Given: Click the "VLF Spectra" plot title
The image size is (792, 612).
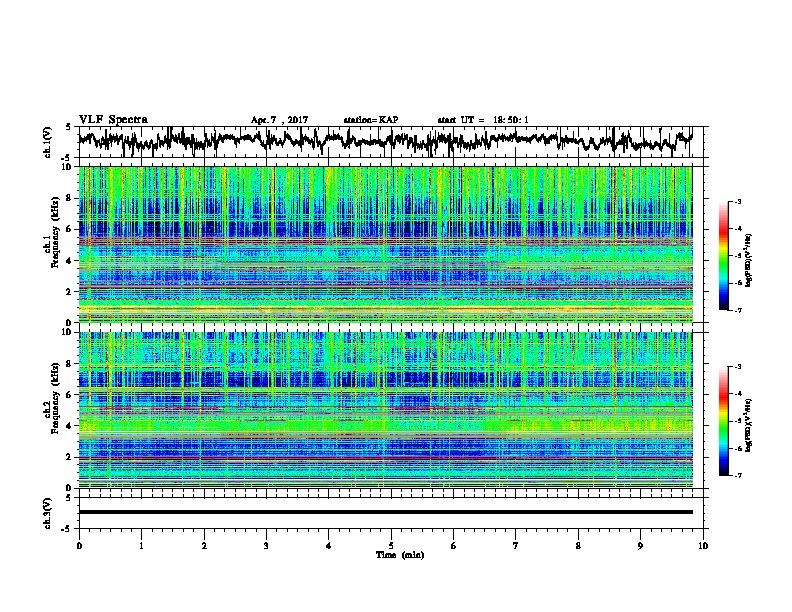Looking at the screenshot, I should click(x=113, y=120).
